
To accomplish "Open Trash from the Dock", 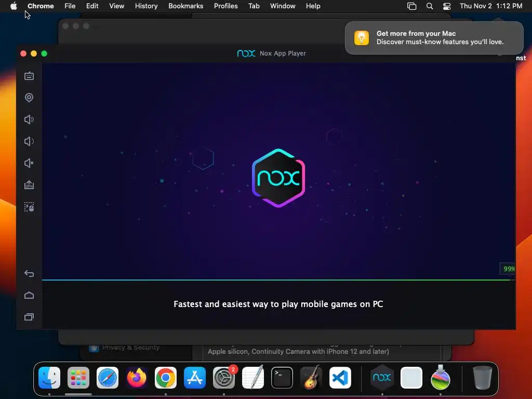I will [482, 378].
